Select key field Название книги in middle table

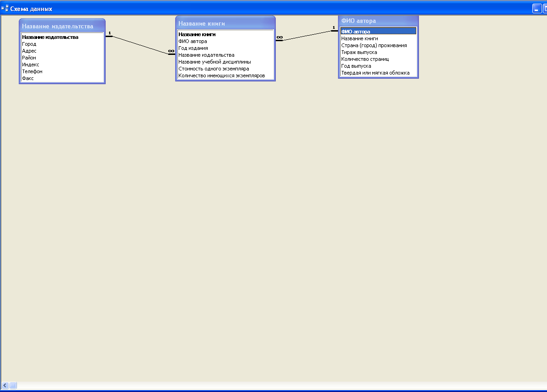click(x=197, y=34)
